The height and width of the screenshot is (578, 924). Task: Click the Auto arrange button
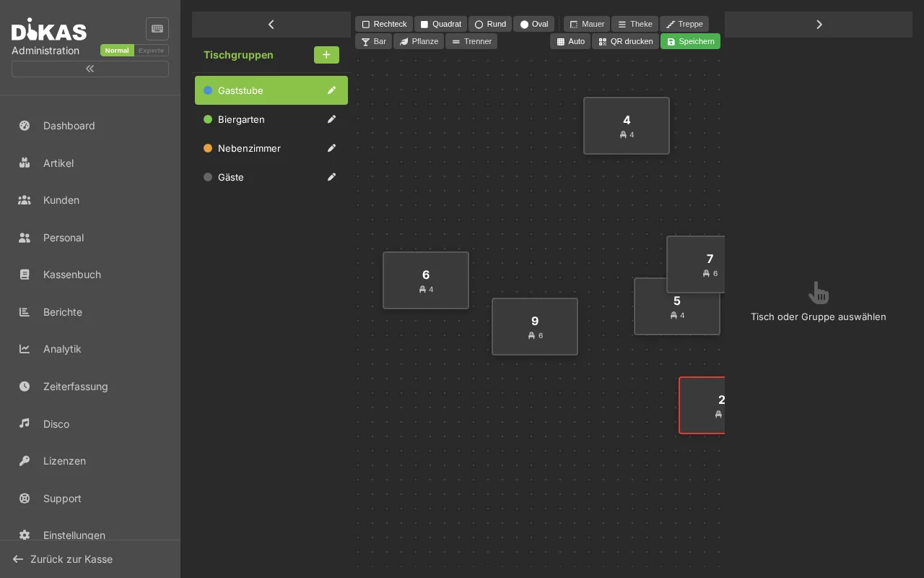[x=570, y=41]
